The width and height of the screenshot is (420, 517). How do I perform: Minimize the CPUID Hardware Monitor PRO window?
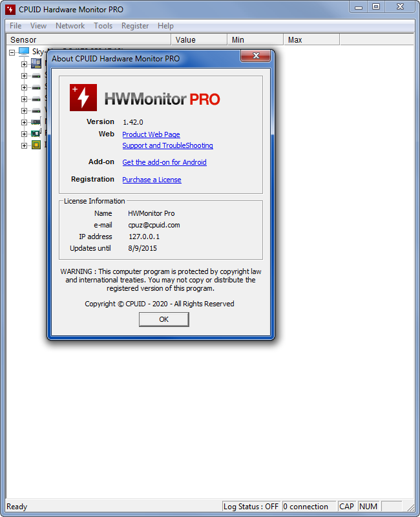pyautogui.click(x=359, y=7)
